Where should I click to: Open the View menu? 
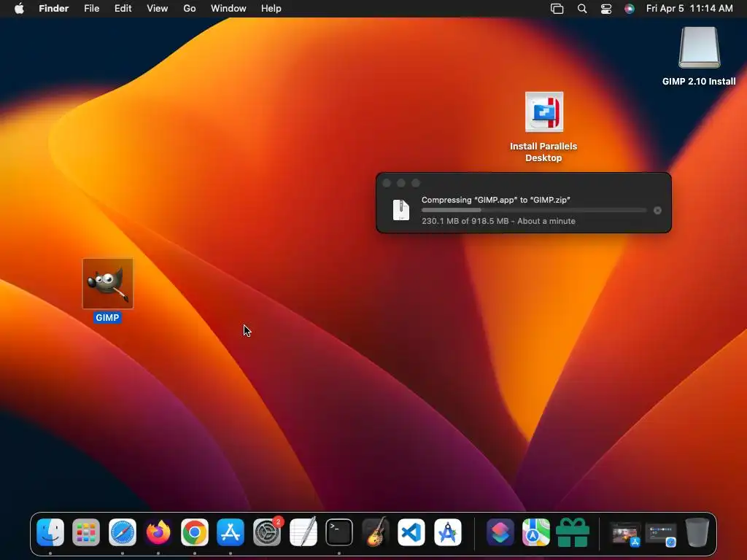click(158, 8)
